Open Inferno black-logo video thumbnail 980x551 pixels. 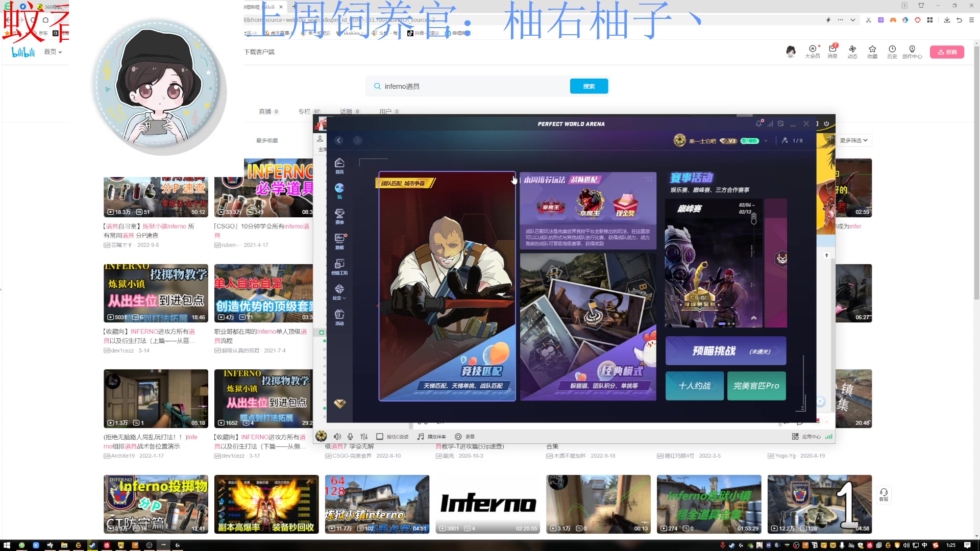pos(488,504)
